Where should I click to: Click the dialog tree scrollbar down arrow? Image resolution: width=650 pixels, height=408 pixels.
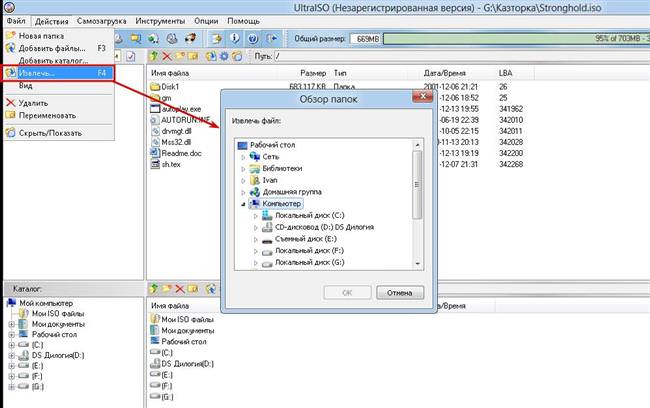(417, 263)
